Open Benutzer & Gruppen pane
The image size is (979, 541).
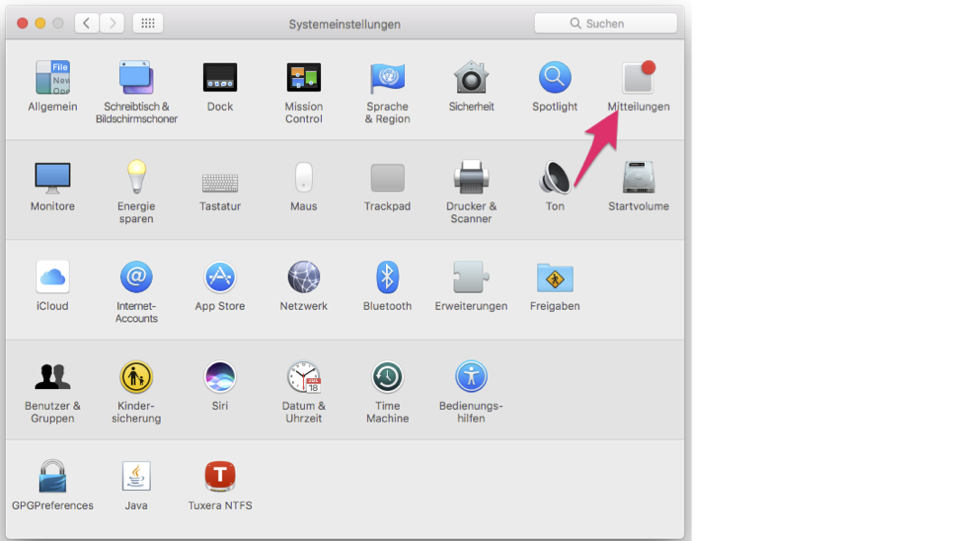[x=52, y=377]
